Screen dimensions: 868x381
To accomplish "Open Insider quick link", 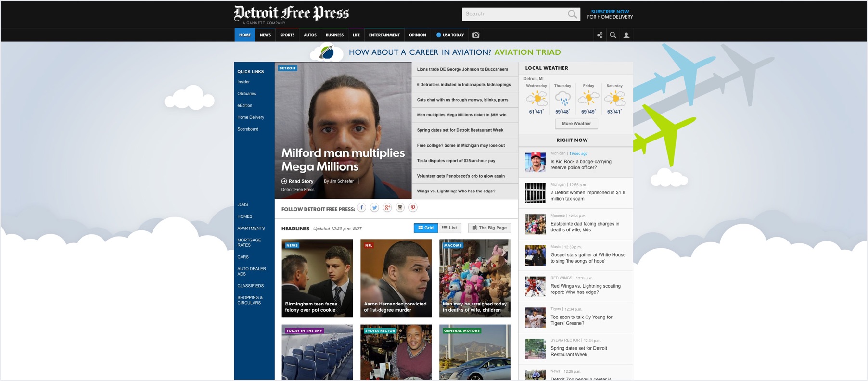I will 243,82.
